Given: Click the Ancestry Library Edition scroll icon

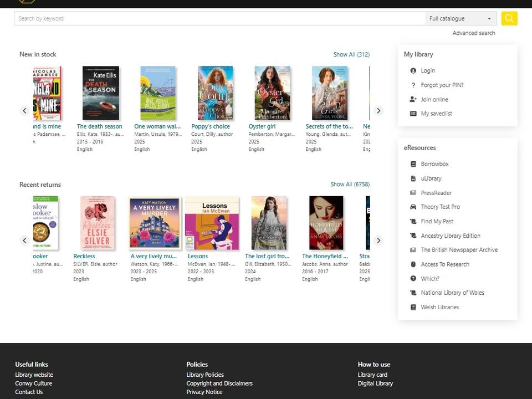Looking at the screenshot, I should pyautogui.click(x=413, y=236).
